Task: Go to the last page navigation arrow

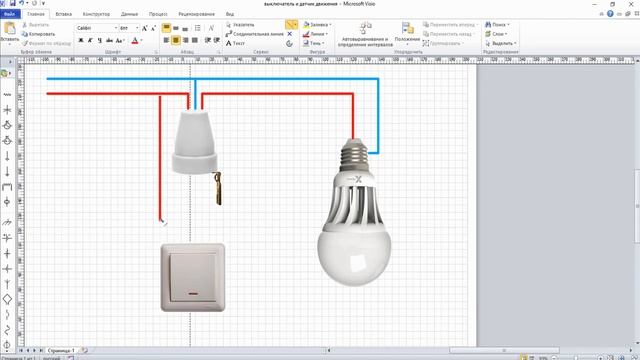Action: [x=41, y=350]
